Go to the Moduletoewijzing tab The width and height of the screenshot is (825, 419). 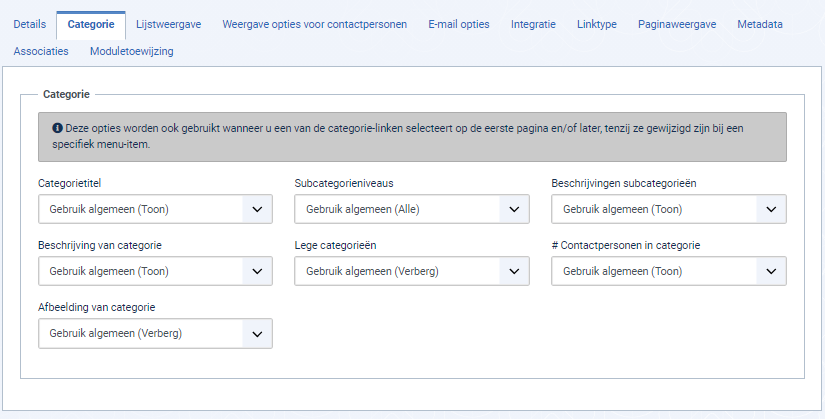click(132, 51)
